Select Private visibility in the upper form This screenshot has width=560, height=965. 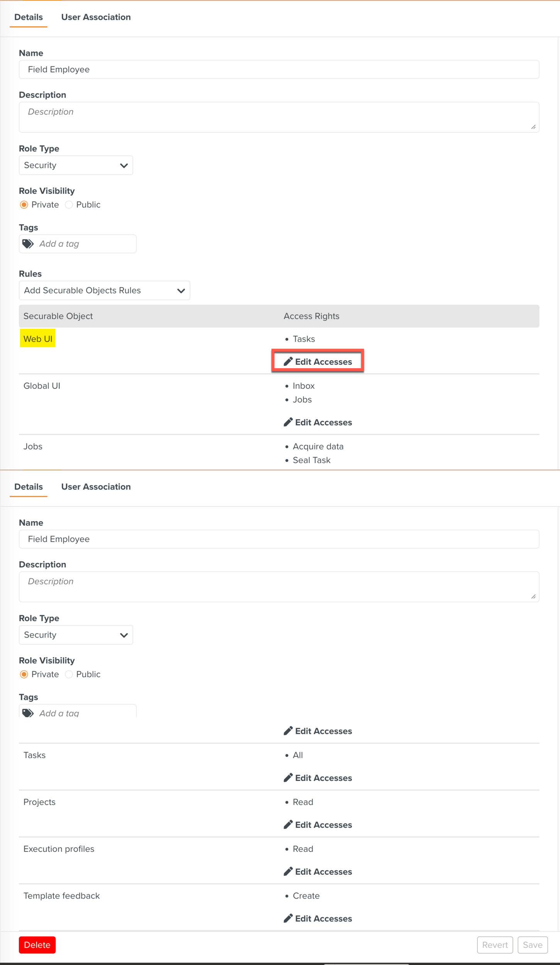[24, 205]
